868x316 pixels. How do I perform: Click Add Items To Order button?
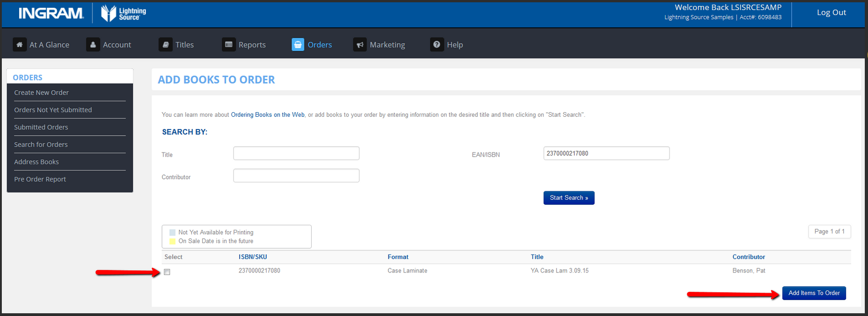tap(814, 293)
